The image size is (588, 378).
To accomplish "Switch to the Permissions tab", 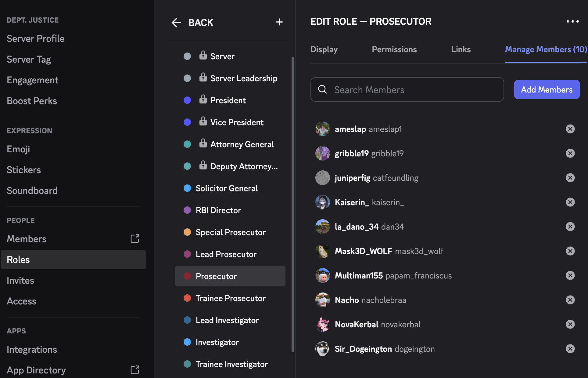I will click(394, 49).
